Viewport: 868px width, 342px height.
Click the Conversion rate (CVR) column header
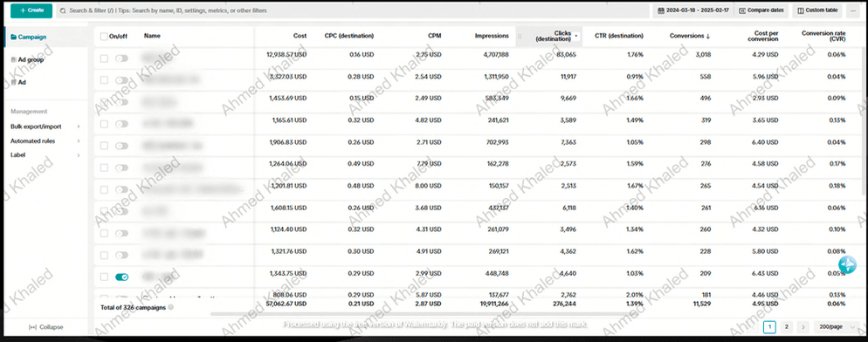click(823, 36)
